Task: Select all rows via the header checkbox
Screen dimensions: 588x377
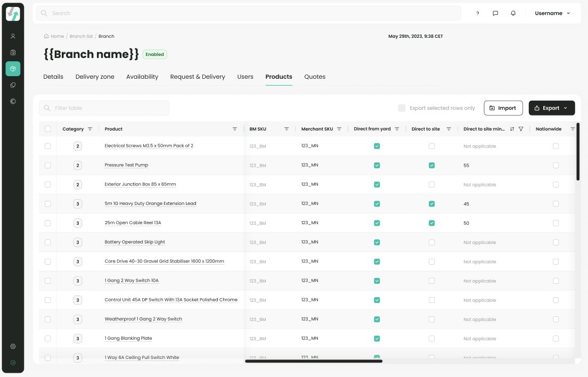Action: (x=47, y=128)
